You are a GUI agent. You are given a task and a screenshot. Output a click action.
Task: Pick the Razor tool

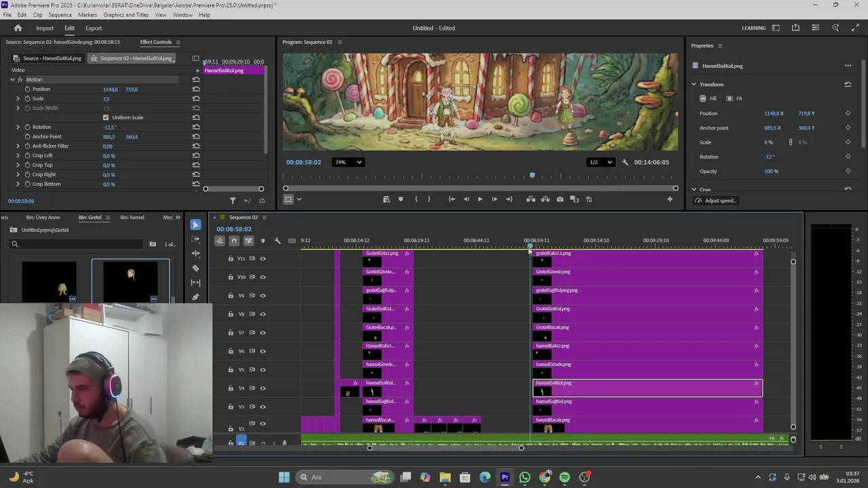196,268
